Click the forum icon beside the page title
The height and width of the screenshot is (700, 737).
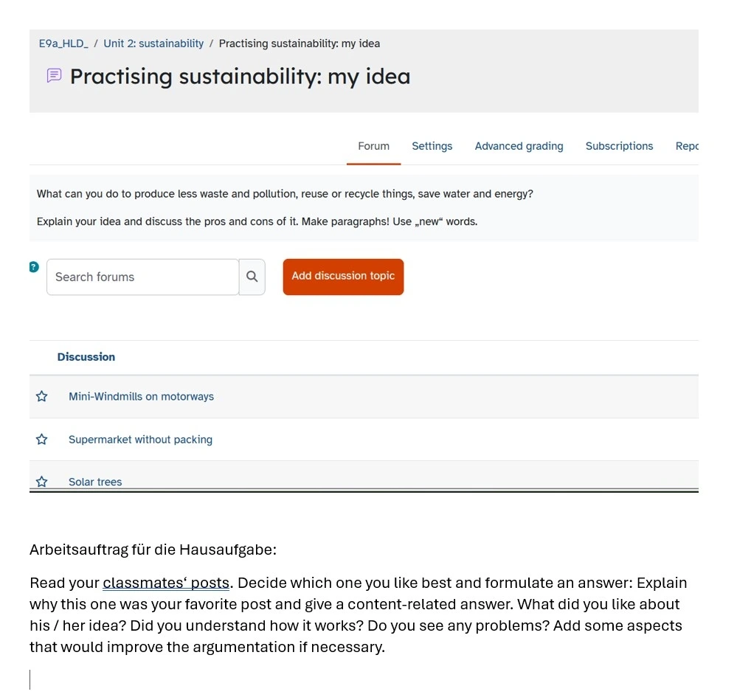(x=54, y=76)
